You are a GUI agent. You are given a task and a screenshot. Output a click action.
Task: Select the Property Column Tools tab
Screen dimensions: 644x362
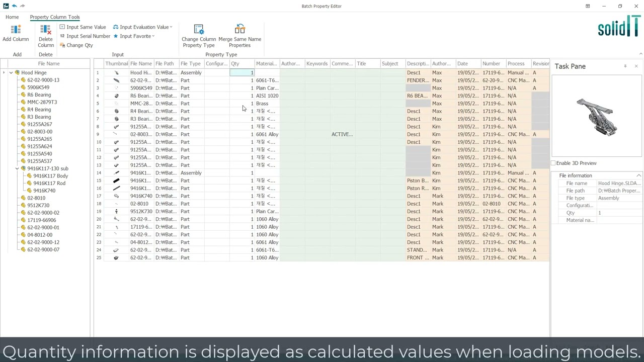54,17
